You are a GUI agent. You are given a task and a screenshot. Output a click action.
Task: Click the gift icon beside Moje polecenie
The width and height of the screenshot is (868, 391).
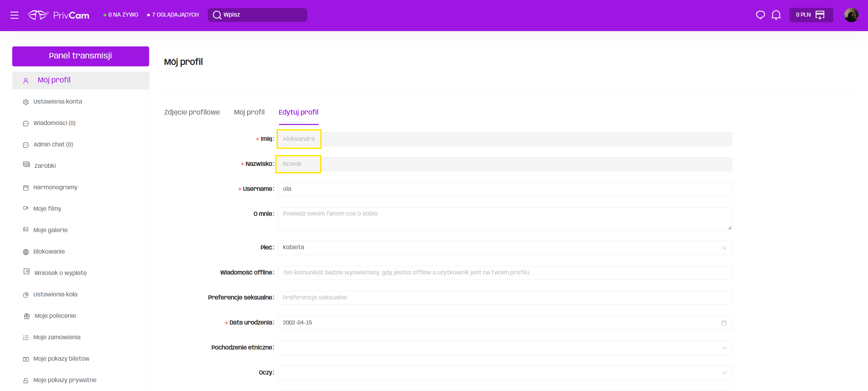click(x=27, y=316)
